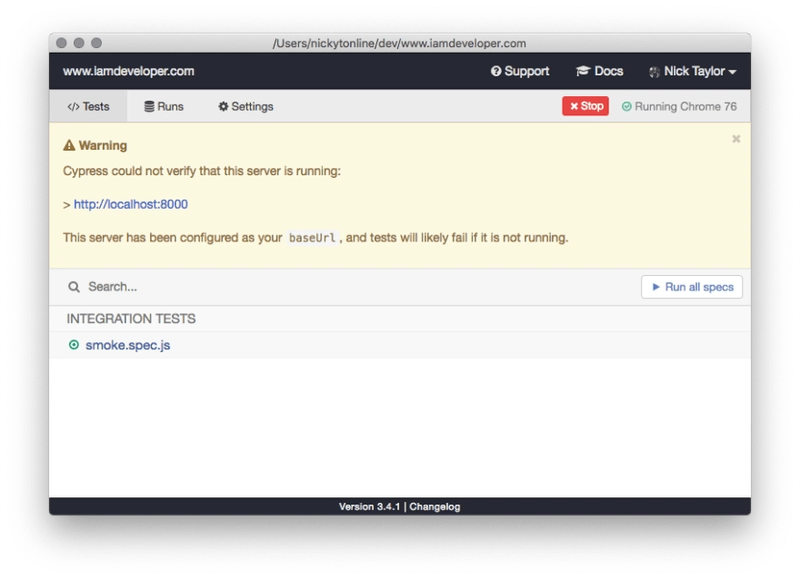This screenshot has height=580, width=800.
Task: Click the smoke.spec.js status circle icon
Action: click(x=73, y=345)
